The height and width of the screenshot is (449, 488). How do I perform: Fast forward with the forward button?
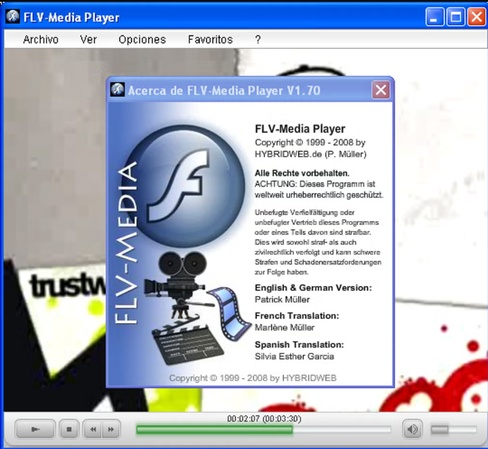[111, 429]
